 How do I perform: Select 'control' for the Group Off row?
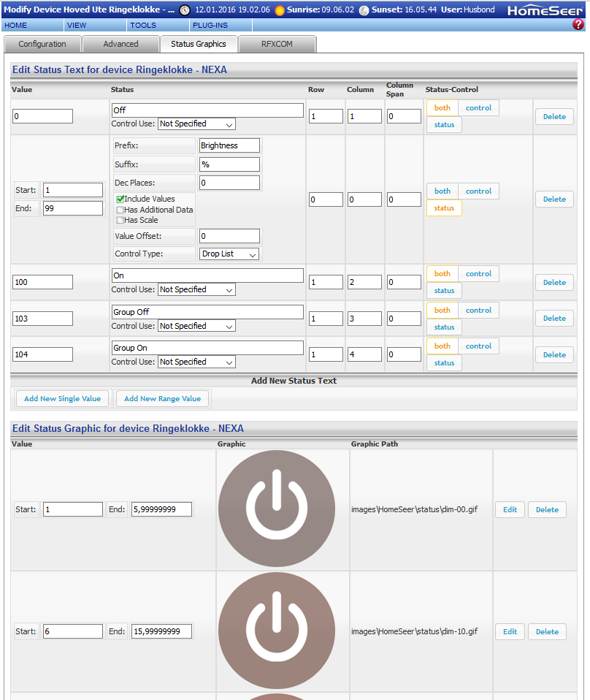coord(478,311)
